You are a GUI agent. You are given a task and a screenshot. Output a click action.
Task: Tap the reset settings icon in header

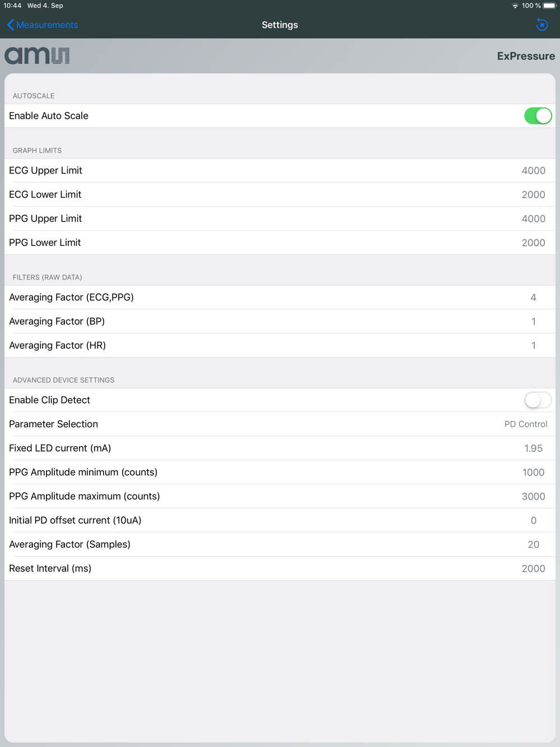542,25
